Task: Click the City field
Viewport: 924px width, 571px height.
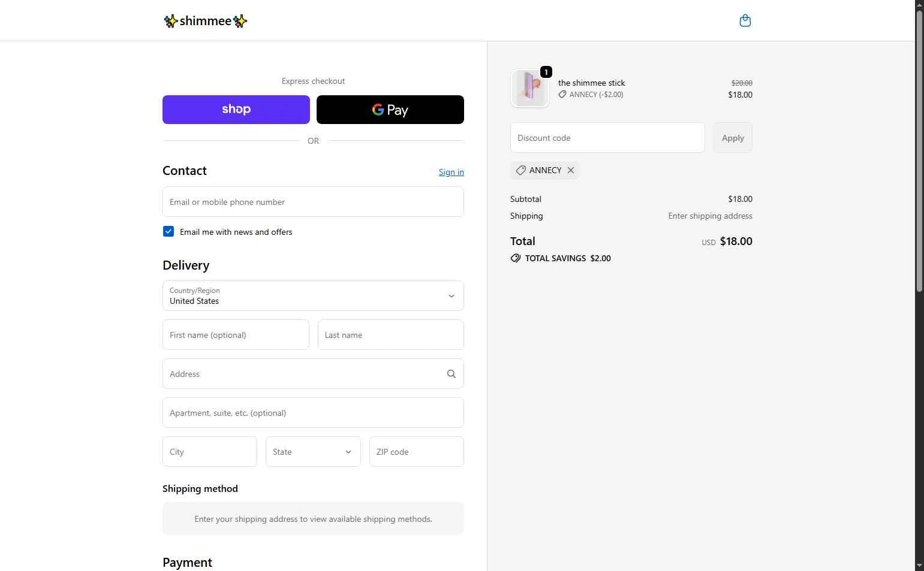Action: 210,452
